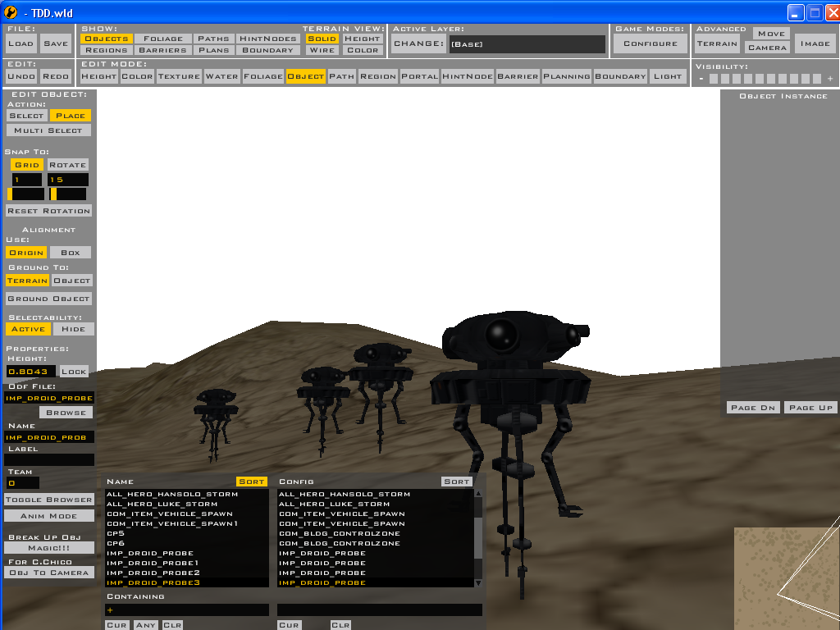Switch terrain view to Solid
840x630 pixels.
coord(322,39)
